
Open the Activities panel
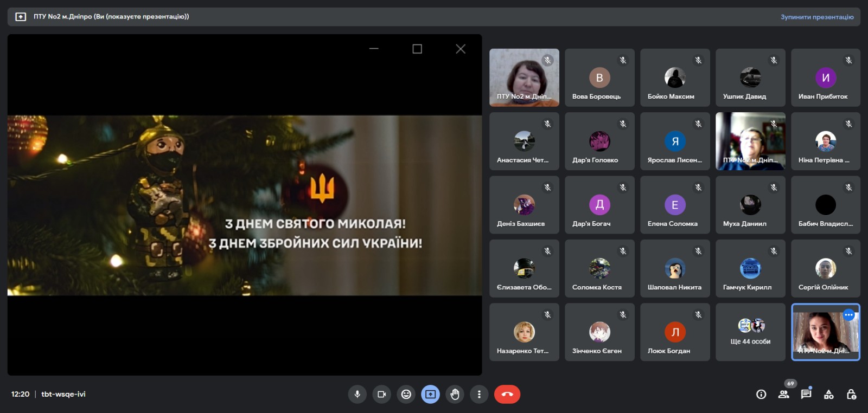829,395
